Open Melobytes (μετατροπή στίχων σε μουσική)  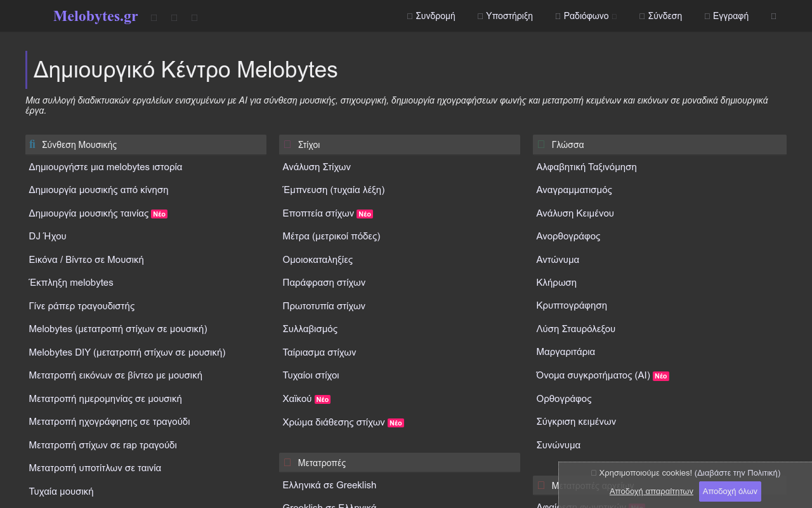(118, 329)
